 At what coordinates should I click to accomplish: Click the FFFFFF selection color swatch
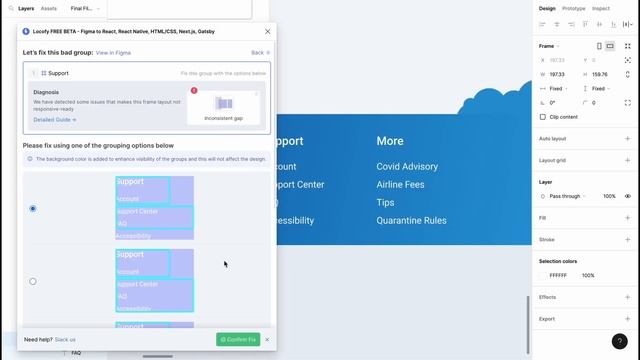pyautogui.click(x=542, y=276)
